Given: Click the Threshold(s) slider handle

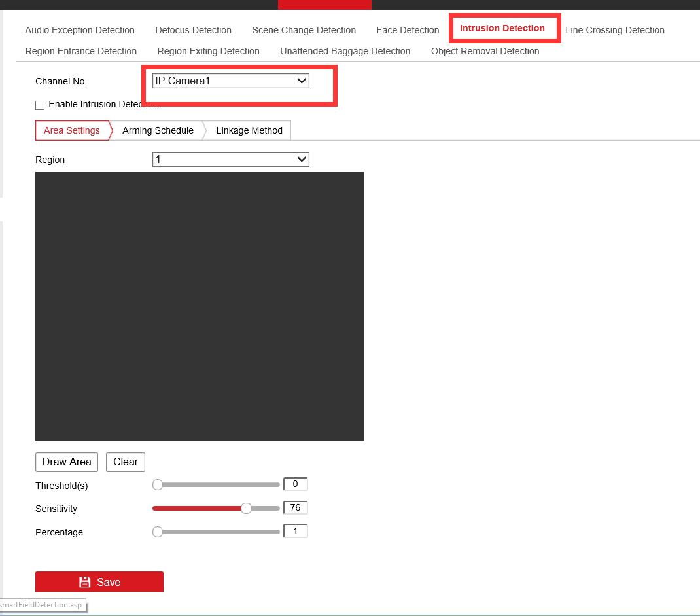Looking at the screenshot, I should coord(157,485).
